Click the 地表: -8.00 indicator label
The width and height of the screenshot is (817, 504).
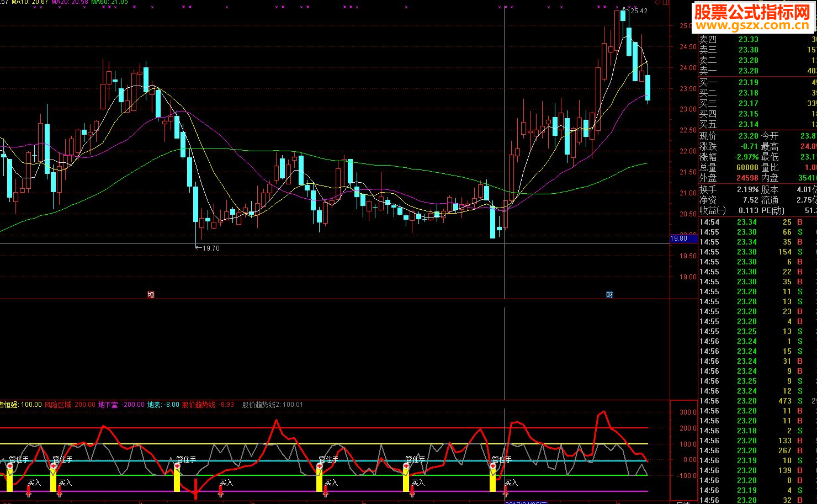[x=163, y=405]
